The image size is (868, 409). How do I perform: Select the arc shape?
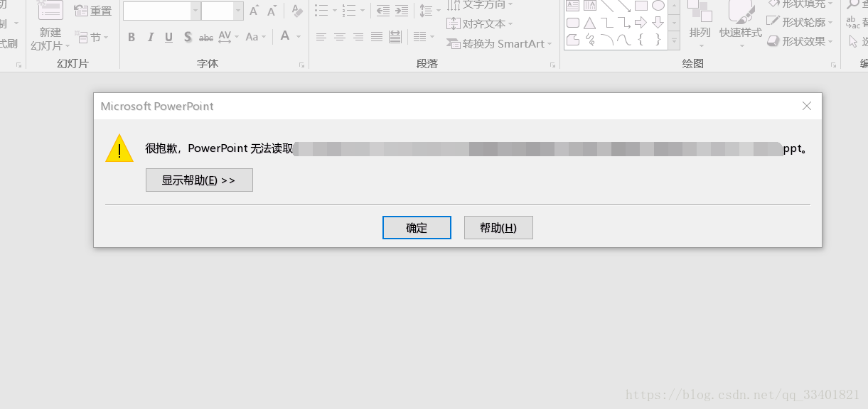(607, 40)
